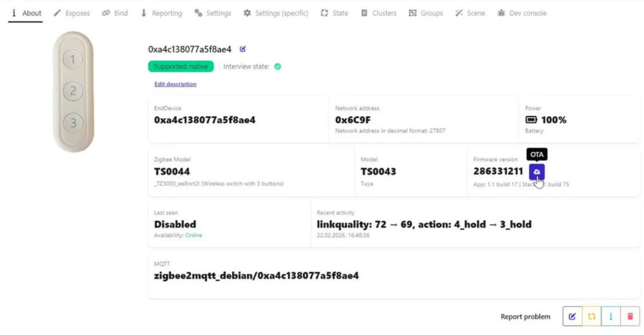Click the OTA firmware update icon
This screenshot has width=644, height=335.
point(537,171)
